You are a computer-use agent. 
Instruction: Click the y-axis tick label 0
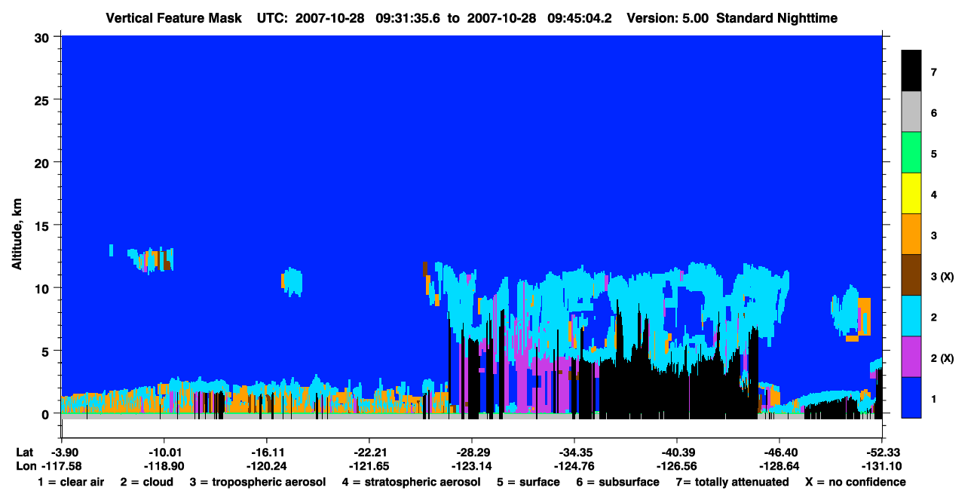pyautogui.click(x=47, y=414)
